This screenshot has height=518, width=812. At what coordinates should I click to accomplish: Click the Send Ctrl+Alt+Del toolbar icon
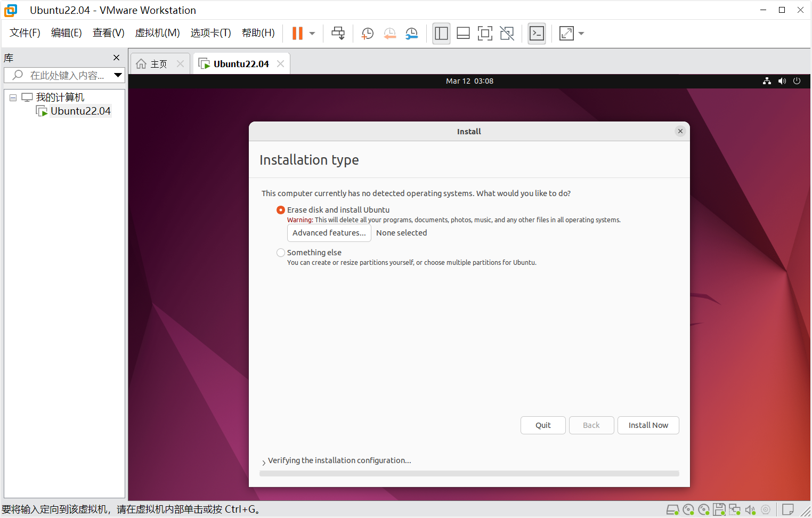[x=338, y=33]
